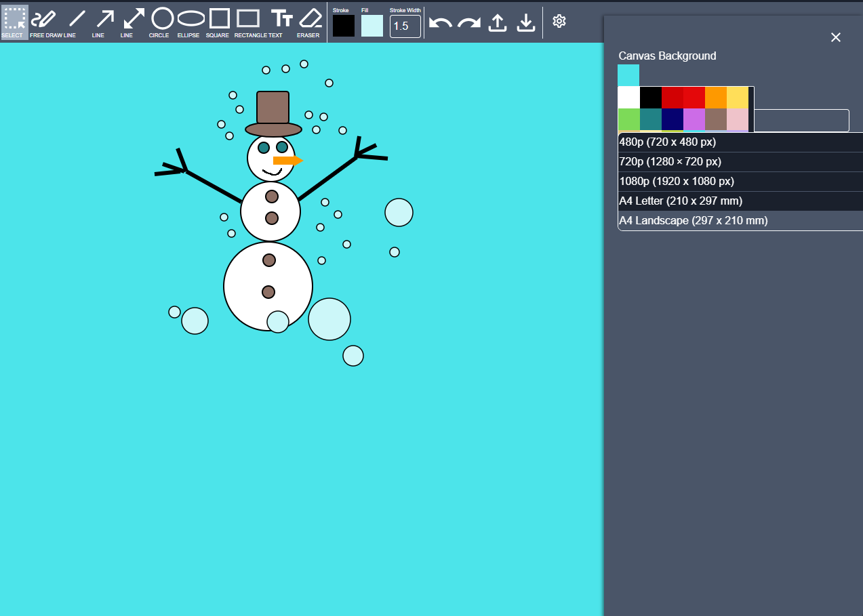Image resolution: width=863 pixels, height=616 pixels.
Task: Open the light blue Fill swatch
Action: (372, 26)
